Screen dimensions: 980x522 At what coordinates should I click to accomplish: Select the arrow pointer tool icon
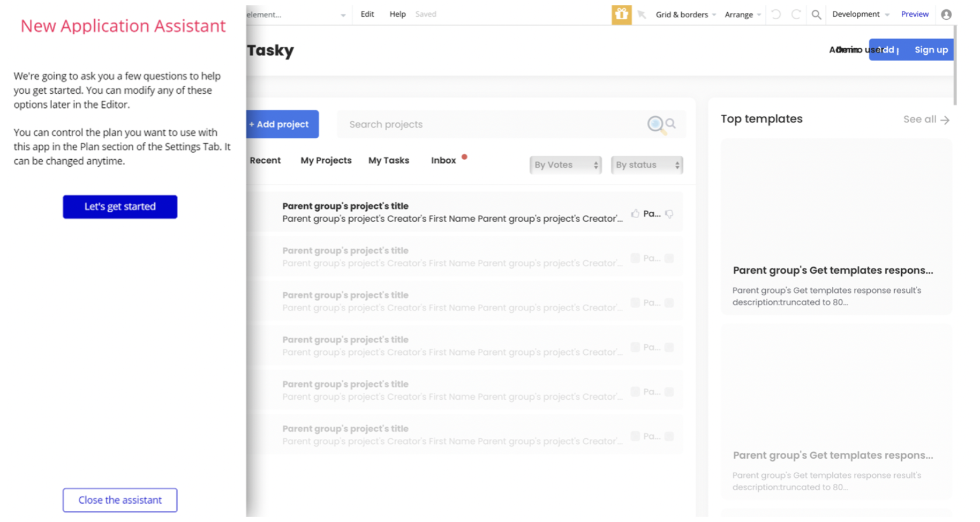642,14
